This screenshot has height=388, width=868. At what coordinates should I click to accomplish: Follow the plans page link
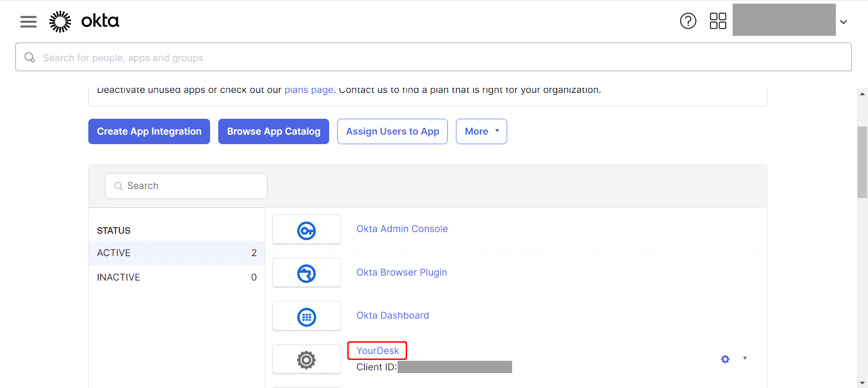coord(309,90)
